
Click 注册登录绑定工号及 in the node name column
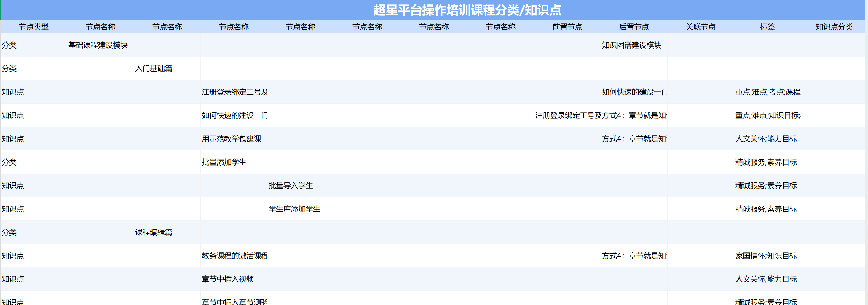[x=234, y=92]
